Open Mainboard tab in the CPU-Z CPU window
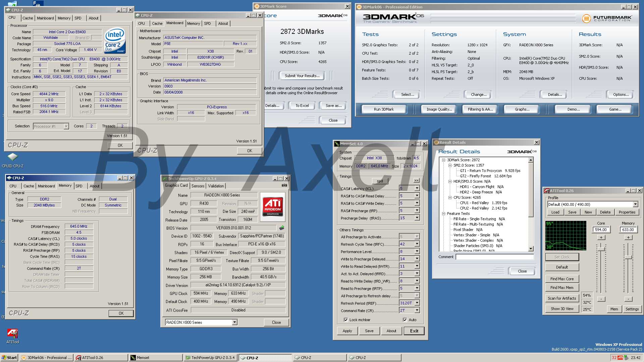This screenshot has height=362, width=644. point(45,18)
